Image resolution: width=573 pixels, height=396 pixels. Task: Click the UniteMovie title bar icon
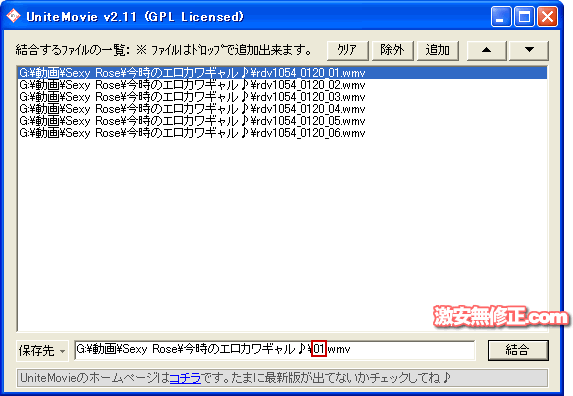[x=13, y=16]
